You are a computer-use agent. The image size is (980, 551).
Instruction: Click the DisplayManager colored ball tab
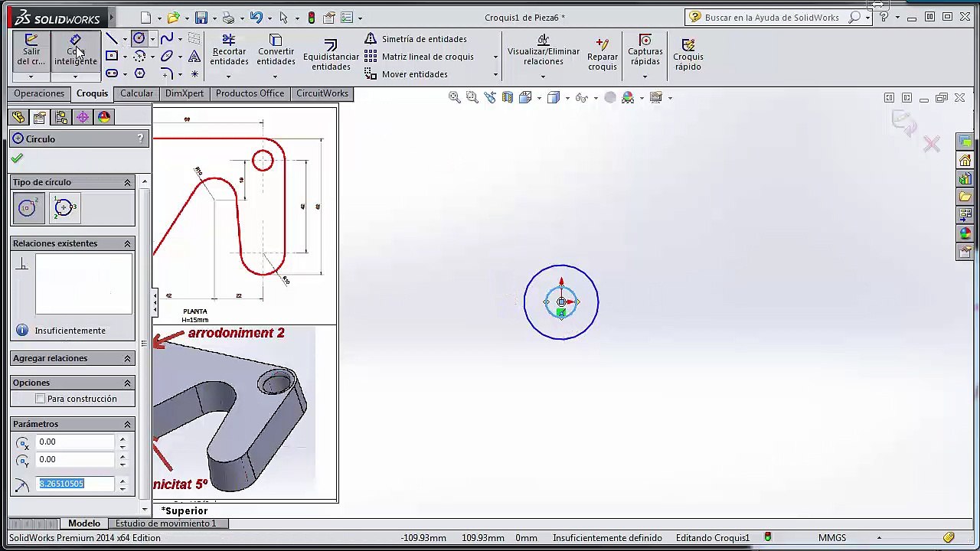click(104, 117)
